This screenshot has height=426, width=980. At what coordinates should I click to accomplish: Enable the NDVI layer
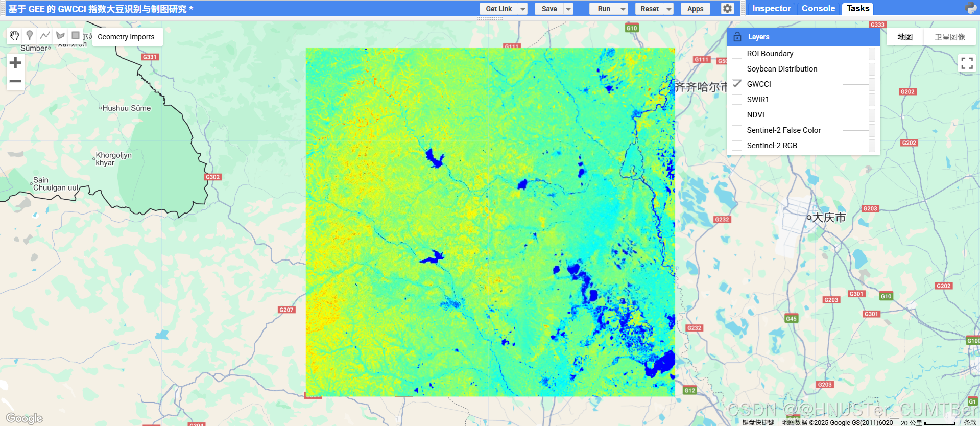tap(737, 115)
